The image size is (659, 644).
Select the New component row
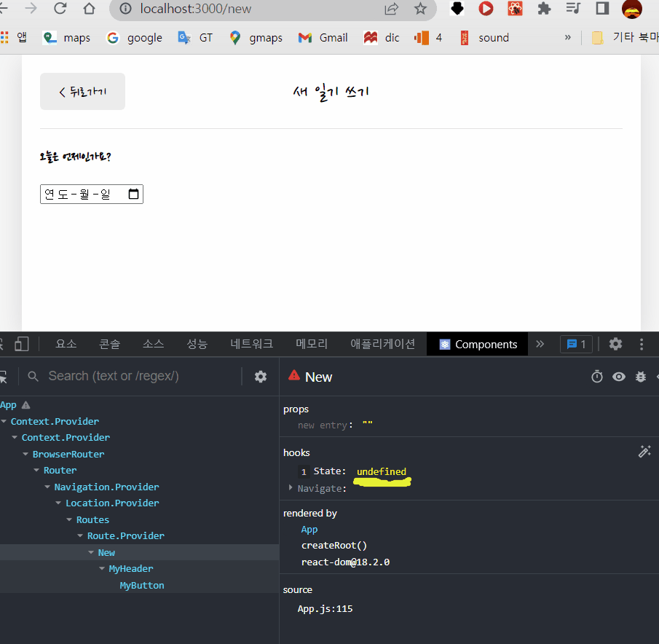[140, 552]
